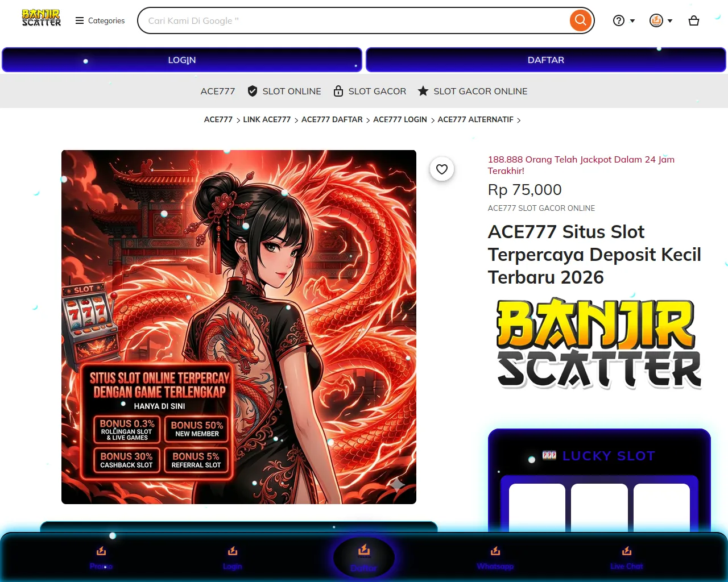The height and width of the screenshot is (582, 728).
Task: Click the large Banjir Scatter banner logo
Action: (x=599, y=343)
